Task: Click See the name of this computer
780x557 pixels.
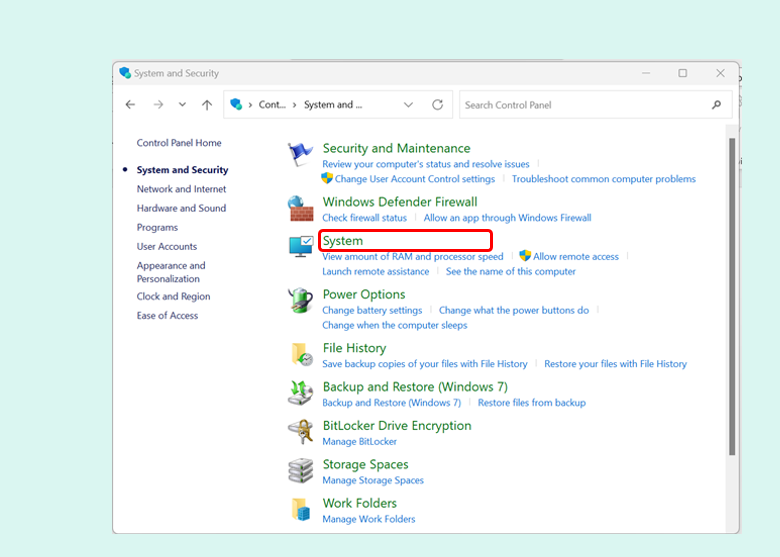Action: pos(510,272)
